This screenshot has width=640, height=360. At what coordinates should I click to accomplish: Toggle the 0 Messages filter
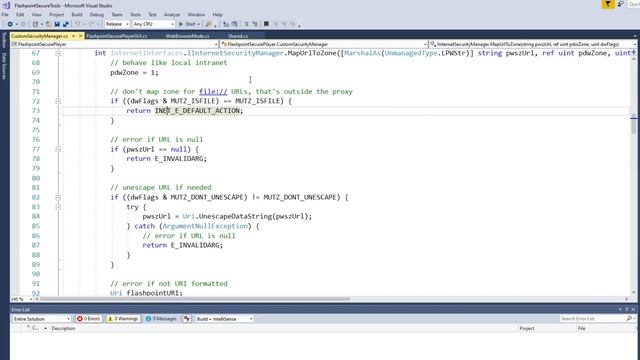point(161,319)
